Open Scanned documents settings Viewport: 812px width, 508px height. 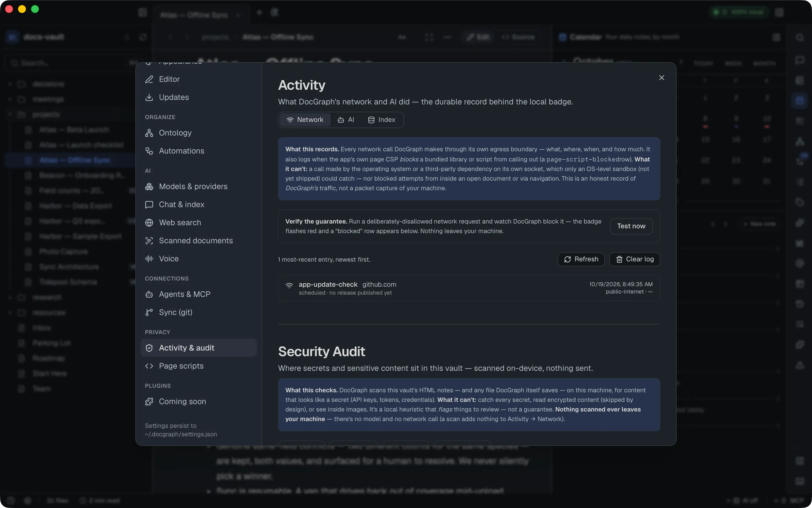tap(199, 241)
